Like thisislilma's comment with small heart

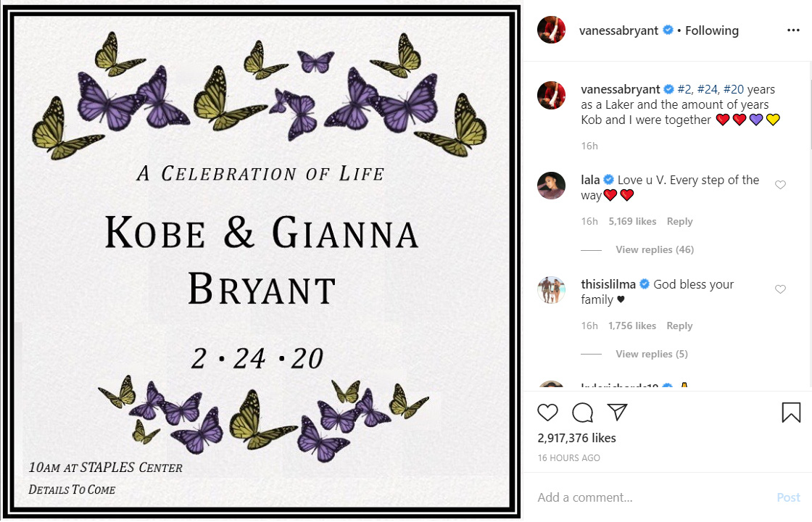pyautogui.click(x=780, y=289)
